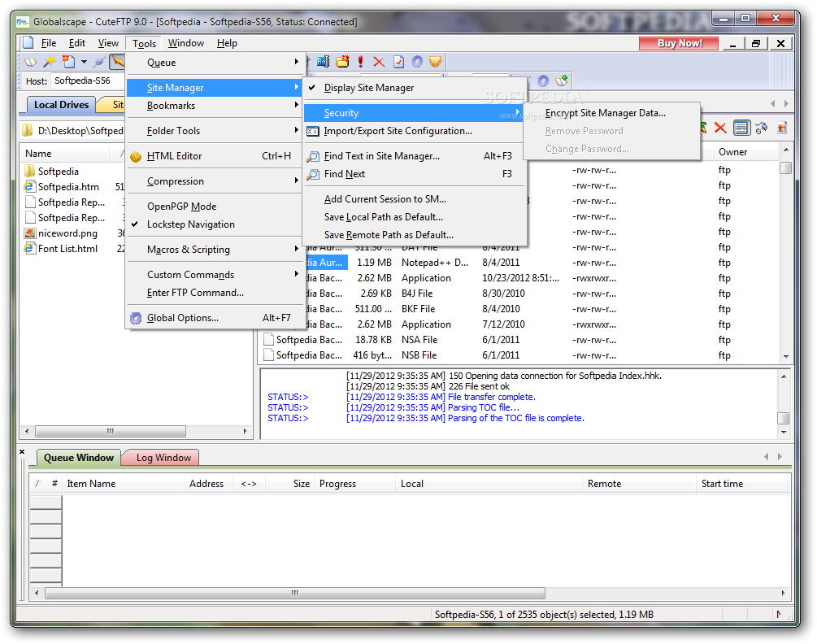Switch to the Log Window tab
This screenshot has width=817, height=644.
[x=163, y=458]
